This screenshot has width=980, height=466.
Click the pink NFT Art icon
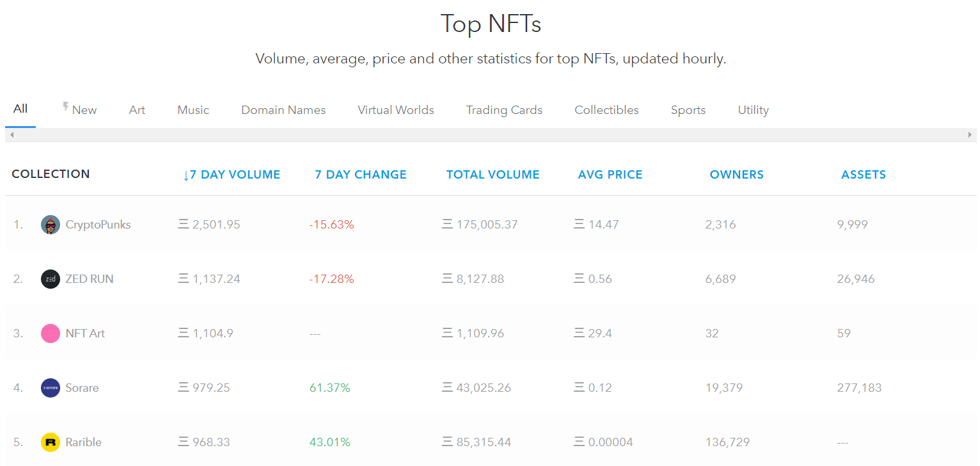tap(51, 333)
